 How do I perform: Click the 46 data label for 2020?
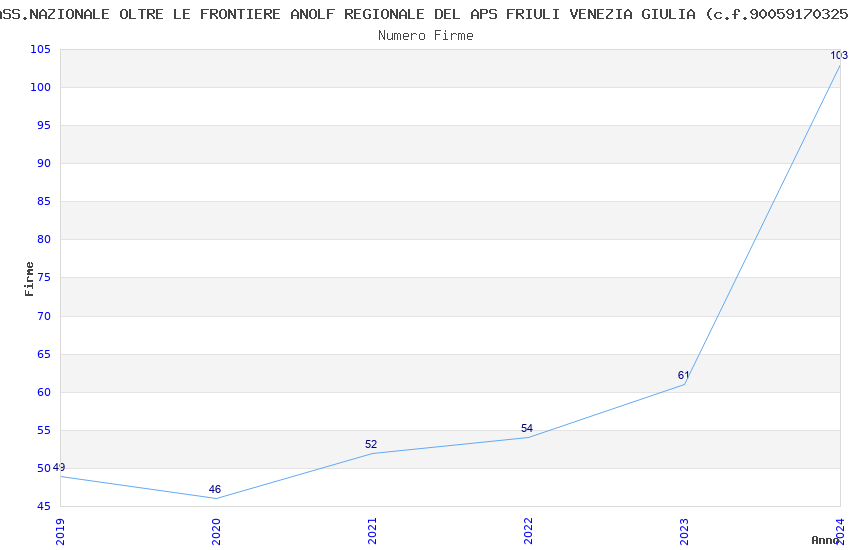click(x=215, y=489)
